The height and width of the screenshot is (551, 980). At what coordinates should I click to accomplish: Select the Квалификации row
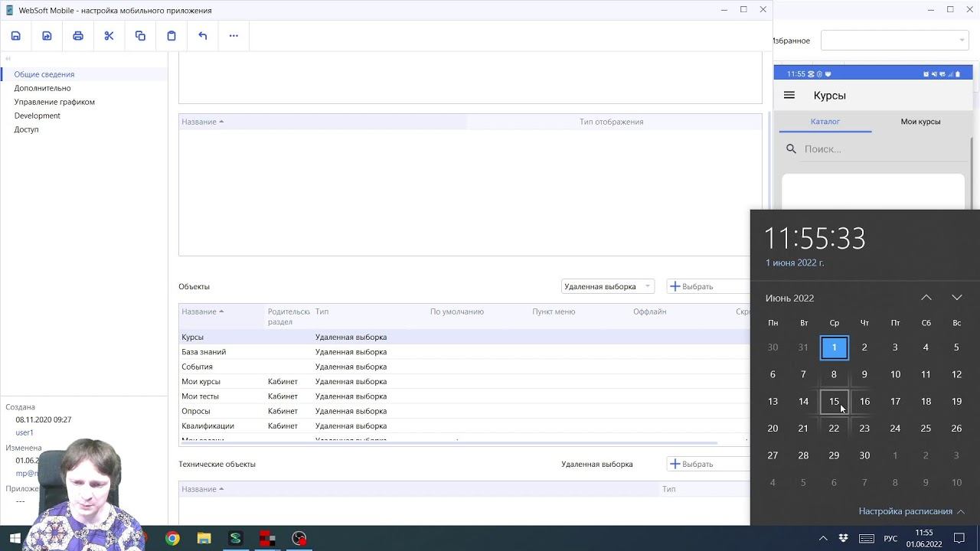[x=464, y=425]
